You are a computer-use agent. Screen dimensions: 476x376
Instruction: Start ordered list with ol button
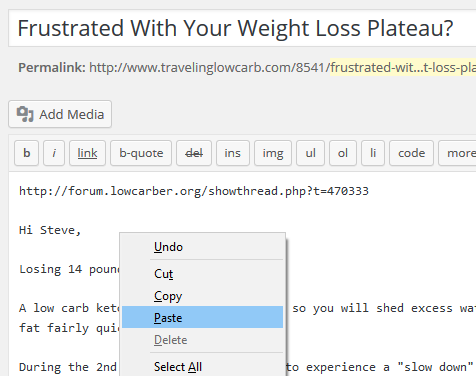point(343,153)
